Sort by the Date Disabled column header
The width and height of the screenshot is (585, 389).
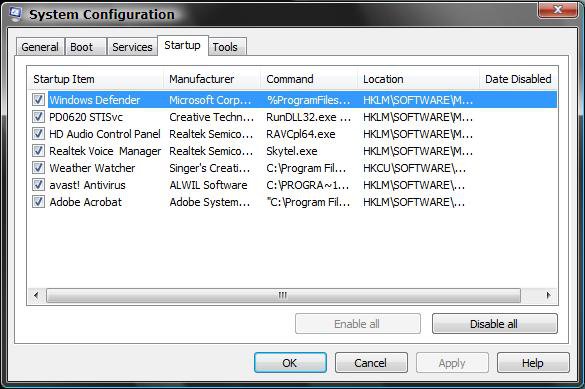(519, 79)
